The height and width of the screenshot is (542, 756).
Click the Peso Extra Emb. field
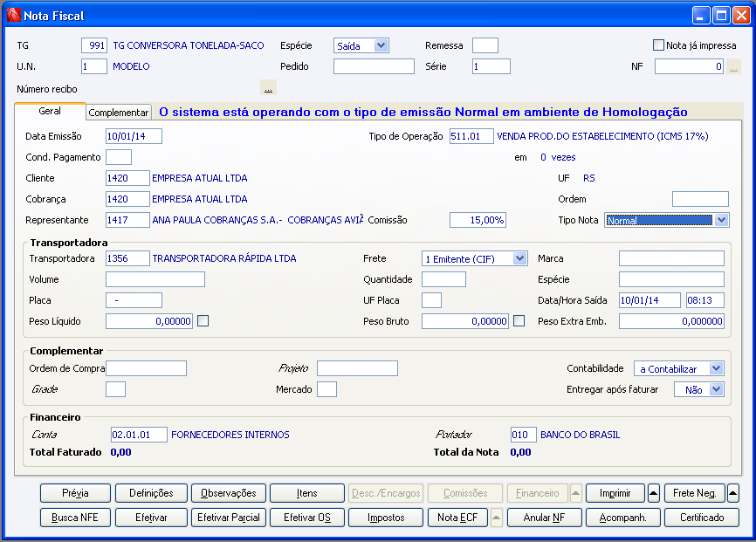(x=671, y=321)
